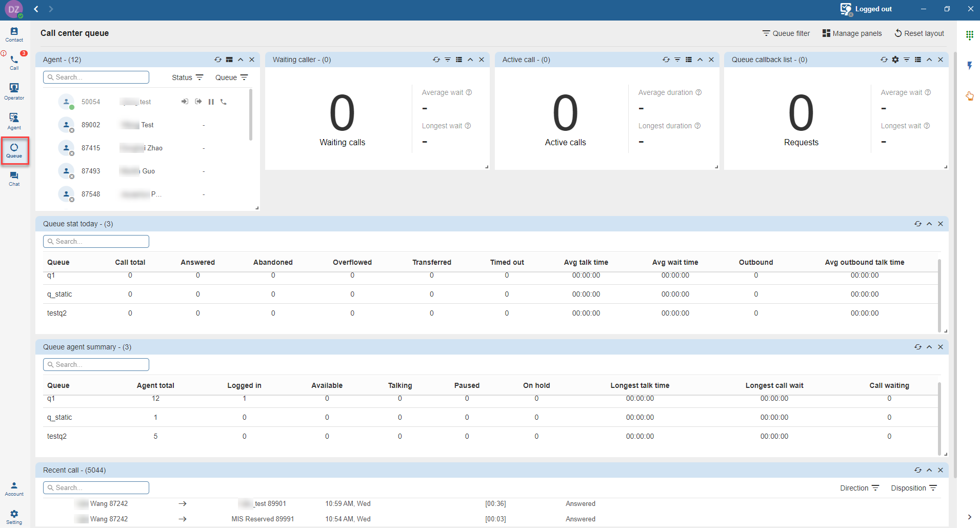Open Queue filter in Agent panel
This screenshot has width=980, height=528.
232,77
